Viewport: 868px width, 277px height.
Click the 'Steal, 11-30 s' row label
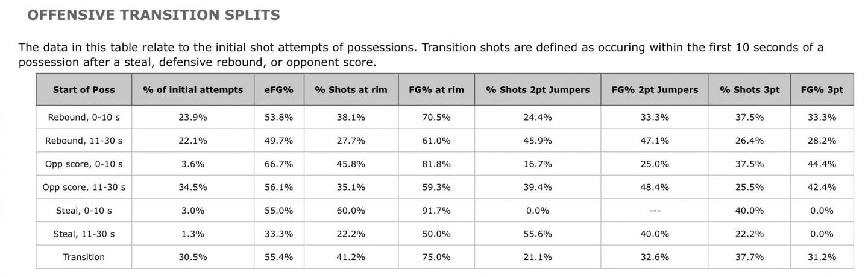pyautogui.click(x=84, y=234)
